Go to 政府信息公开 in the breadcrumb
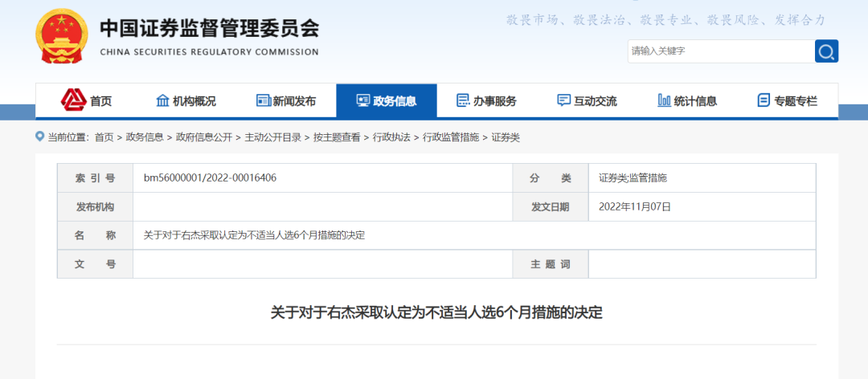 [203, 138]
